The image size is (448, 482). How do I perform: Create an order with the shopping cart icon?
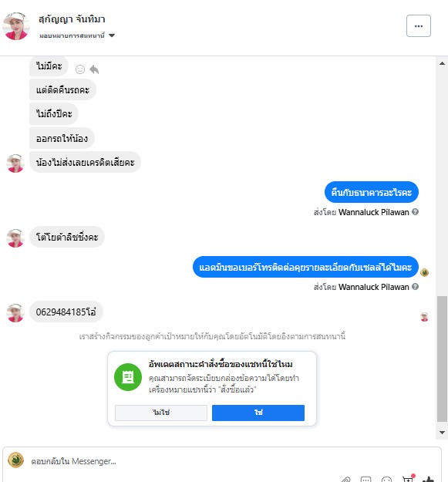tap(409, 479)
